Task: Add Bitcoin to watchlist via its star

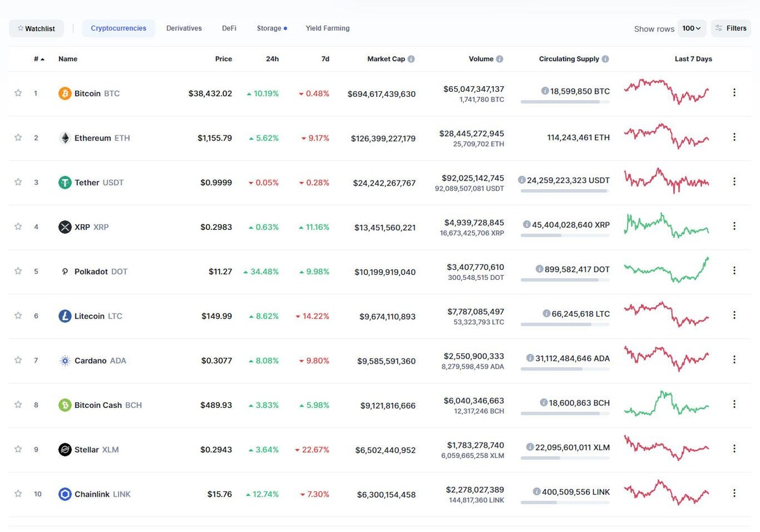Action: 18,92
